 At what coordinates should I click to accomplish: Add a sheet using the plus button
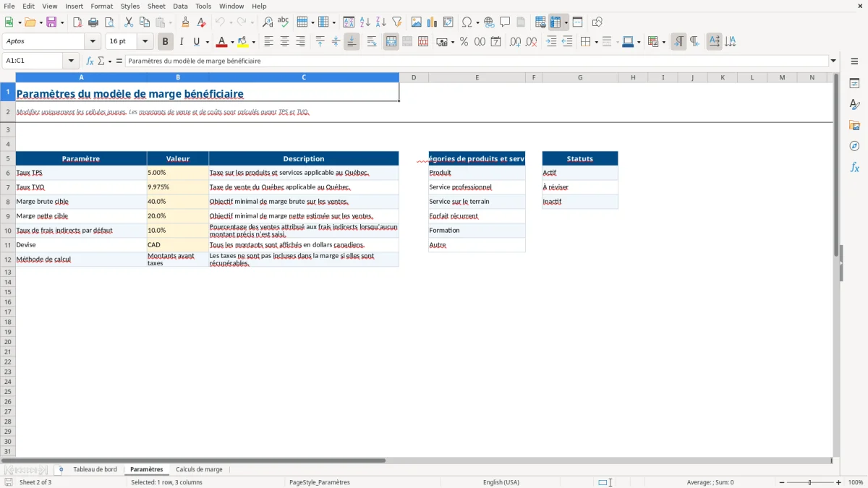[61, 469]
